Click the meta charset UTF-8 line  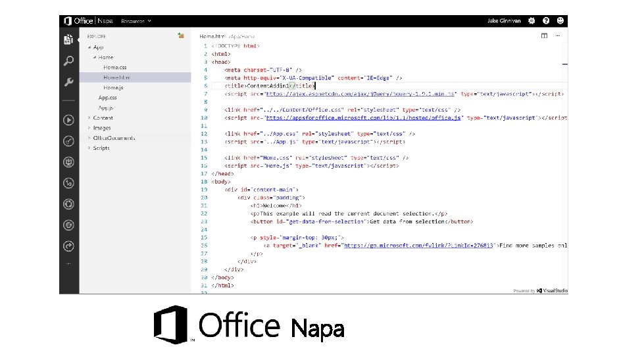pyautogui.click(x=263, y=70)
